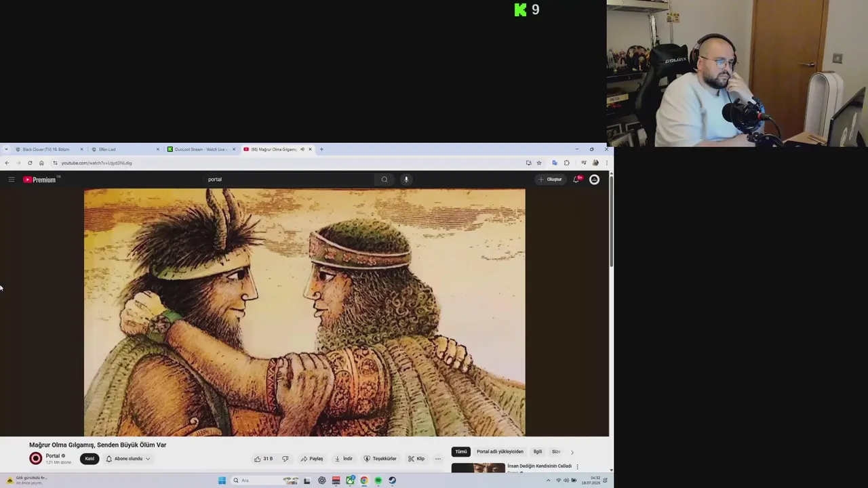Screen dimensions: 868x488
Task: Click the Paylaş share button
Action: (x=312, y=459)
